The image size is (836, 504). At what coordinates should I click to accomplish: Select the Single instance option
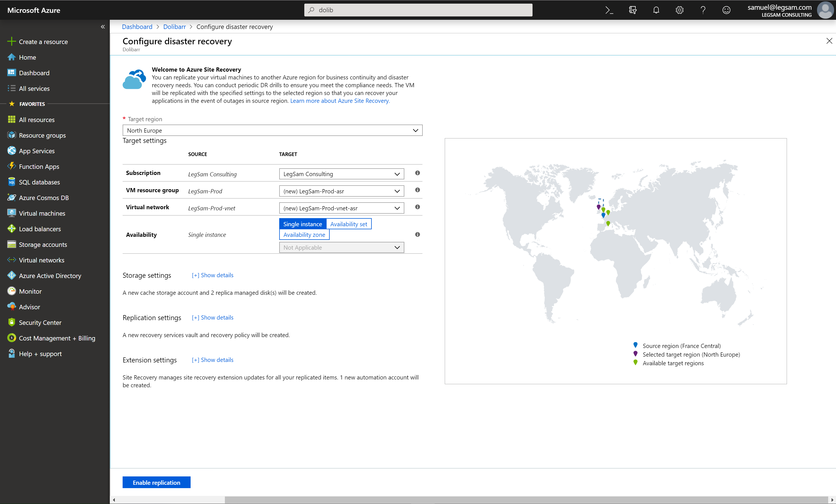coord(302,224)
